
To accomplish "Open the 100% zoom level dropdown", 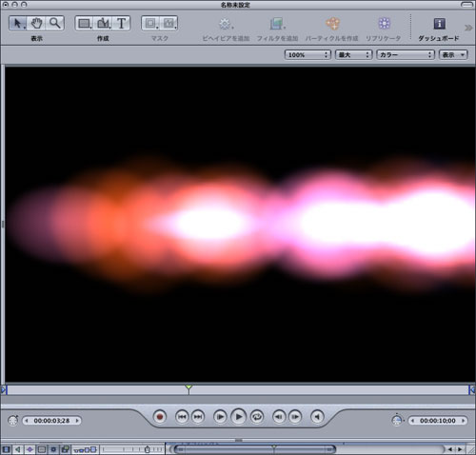I will point(307,55).
